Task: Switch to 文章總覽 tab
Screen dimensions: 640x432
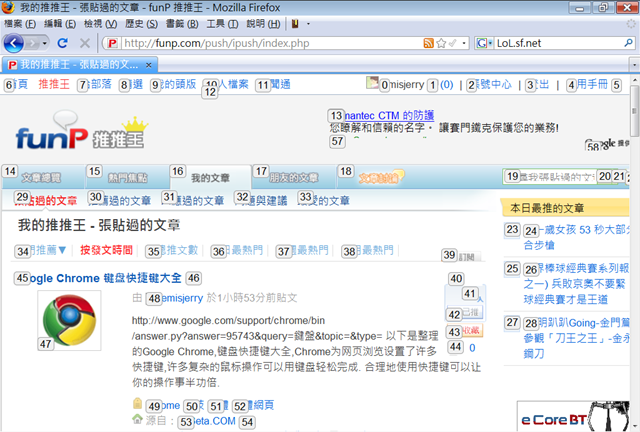Action: pos(41,178)
